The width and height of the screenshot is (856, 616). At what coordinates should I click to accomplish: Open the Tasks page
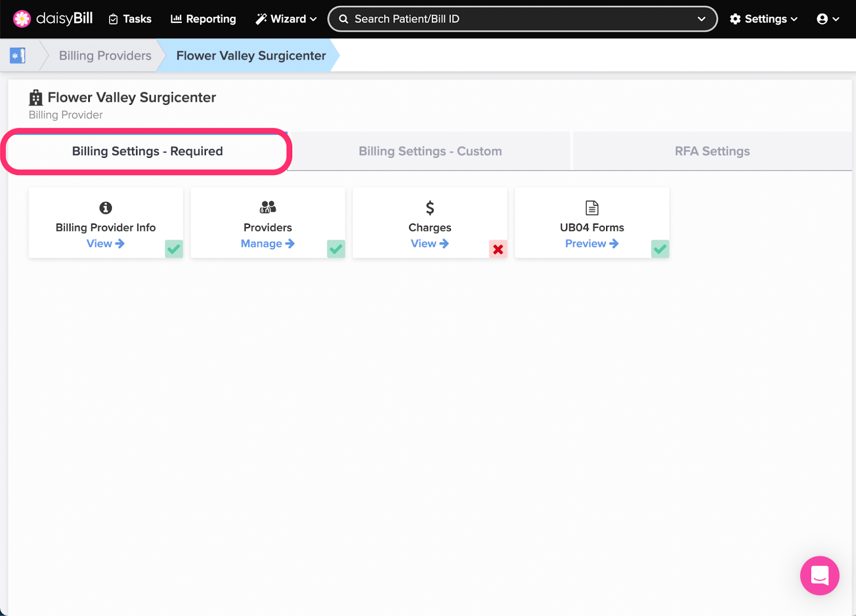[x=130, y=19]
